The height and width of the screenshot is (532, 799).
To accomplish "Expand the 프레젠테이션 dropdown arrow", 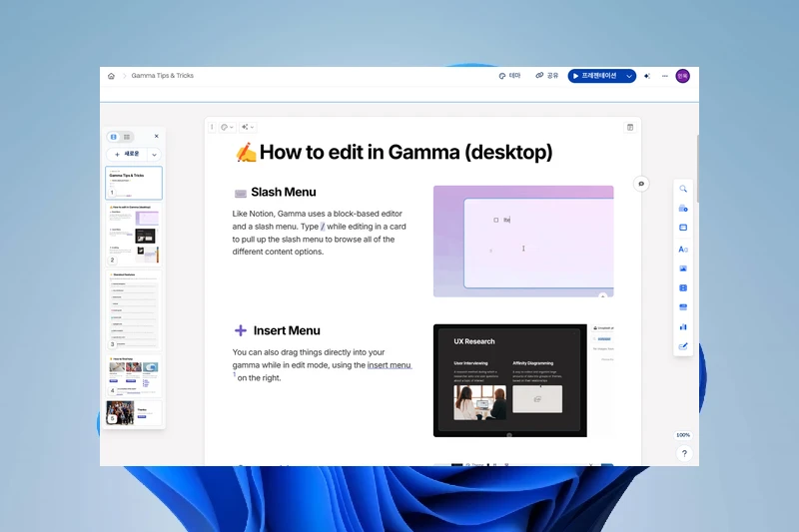I will point(629,76).
